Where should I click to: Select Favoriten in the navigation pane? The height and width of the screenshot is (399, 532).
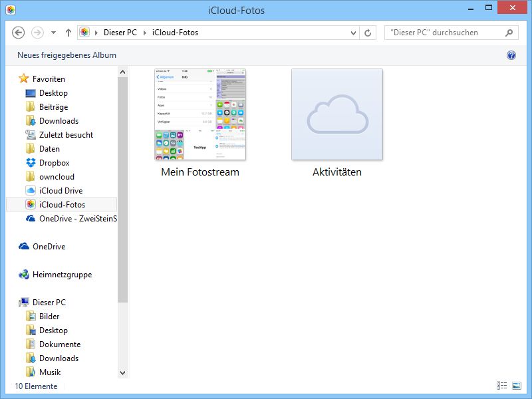click(49, 78)
